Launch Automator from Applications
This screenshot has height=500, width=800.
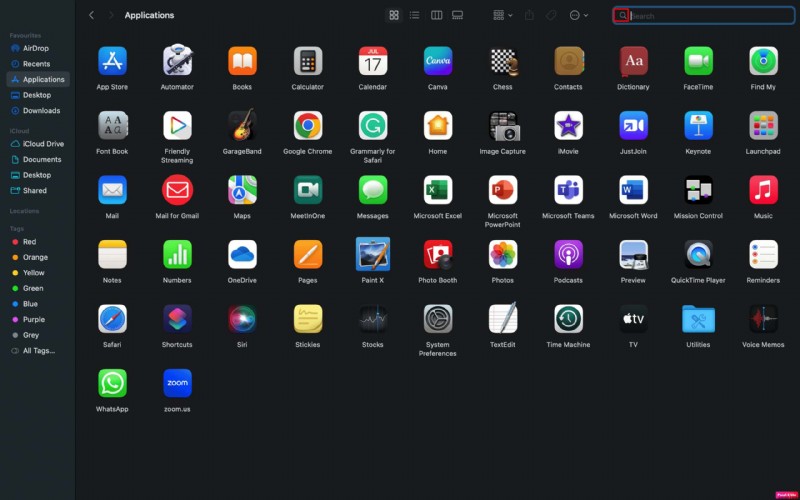(x=177, y=60)
